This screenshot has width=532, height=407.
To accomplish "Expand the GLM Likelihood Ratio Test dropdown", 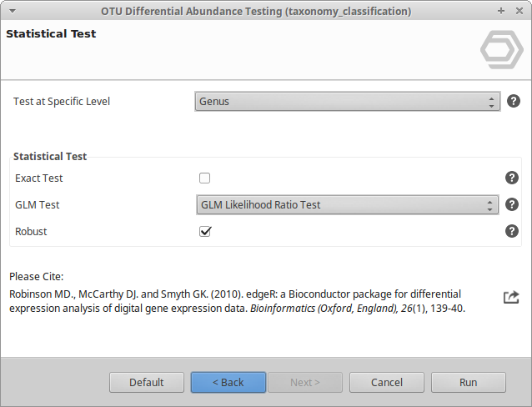I will [x=347, y=204].
